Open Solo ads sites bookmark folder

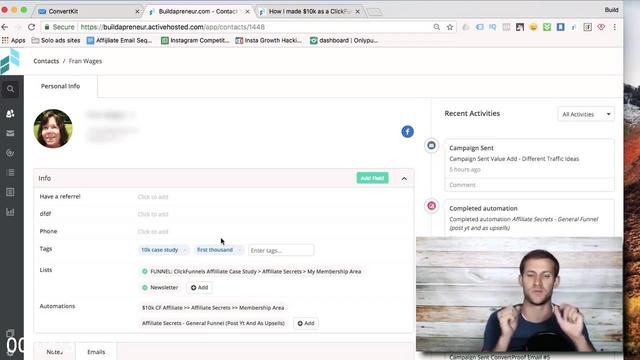click(x=56, y=40)
